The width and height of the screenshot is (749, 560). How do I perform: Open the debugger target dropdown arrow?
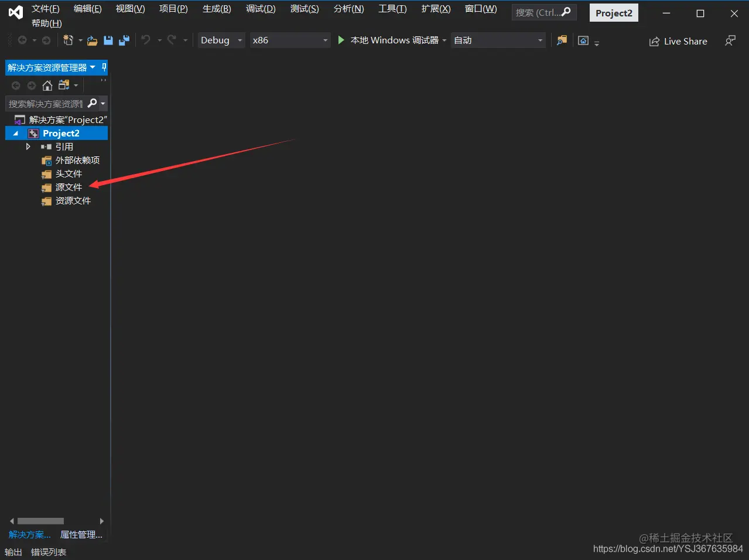444,40
